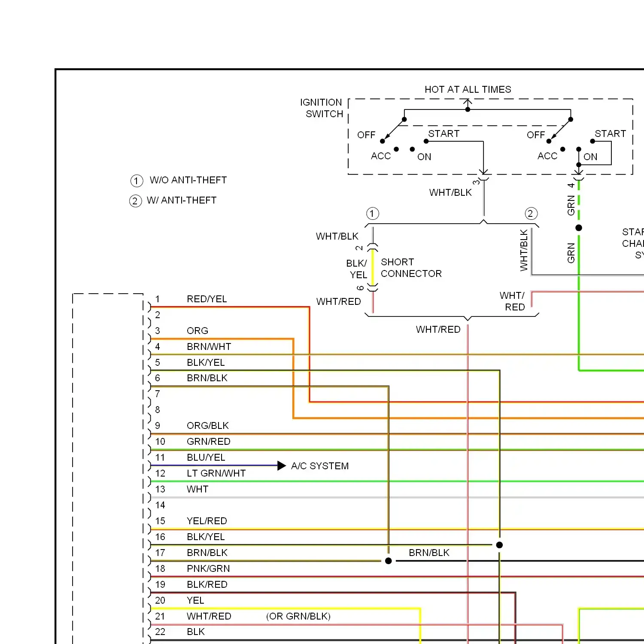Viewport: 644px width, 644px height.
Task: Click BRN/BLK label right of the junction dot
Action: tap(429, 553)
